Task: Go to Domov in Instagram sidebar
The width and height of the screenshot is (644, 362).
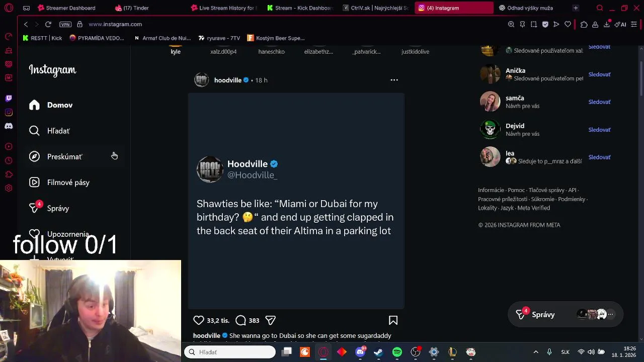Action: click(x=51, y=105)
